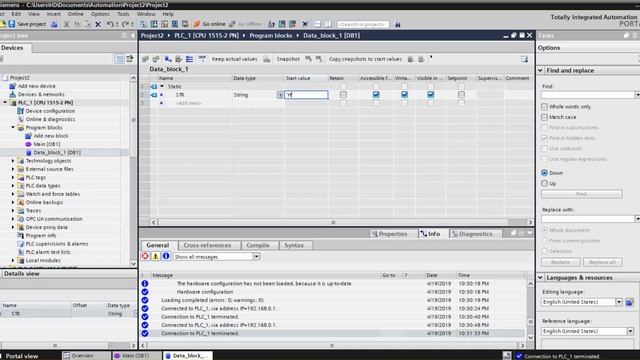
Task: Collapse the Static section triangle
Action: point(162,87)
